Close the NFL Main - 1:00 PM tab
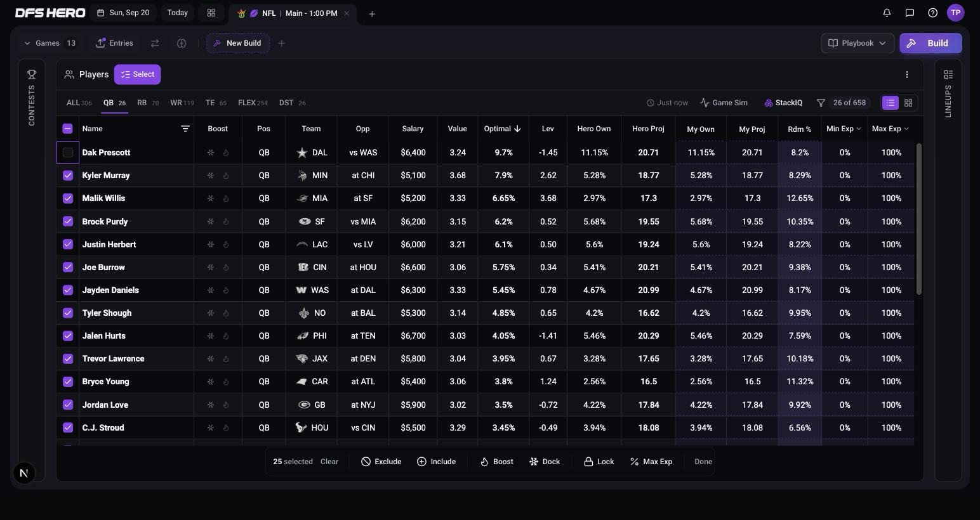This screenshot has width=980, height=520. [x=347, y=13]
